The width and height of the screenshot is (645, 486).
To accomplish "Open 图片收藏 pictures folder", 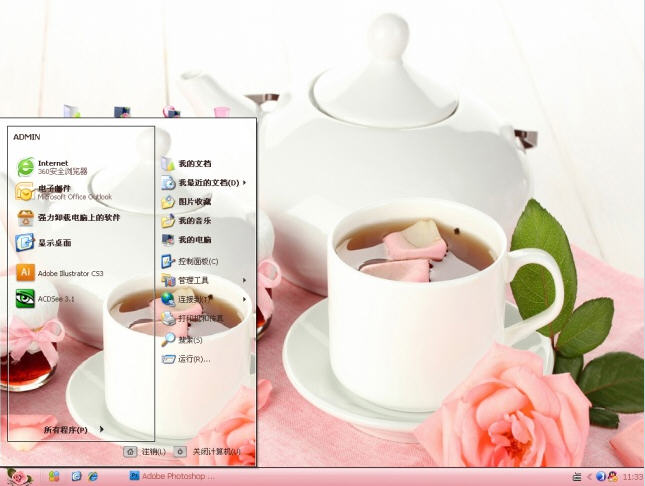I will click(186, 202).
